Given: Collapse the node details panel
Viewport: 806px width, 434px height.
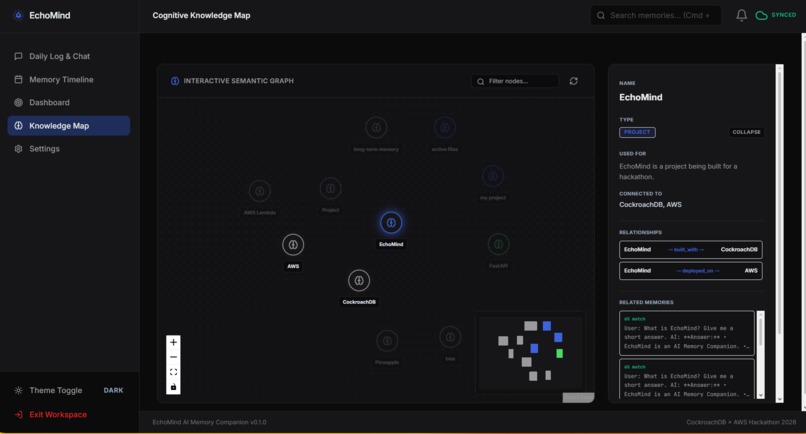Looking at the screenshot, I should (746, 132).
